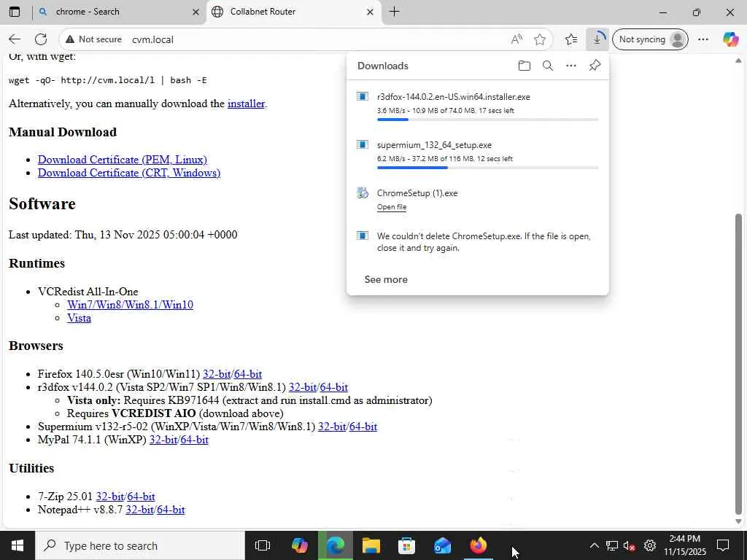
Task: Open Action Center notifications icon
Action: pyautogui.click(x=723, y=545)
